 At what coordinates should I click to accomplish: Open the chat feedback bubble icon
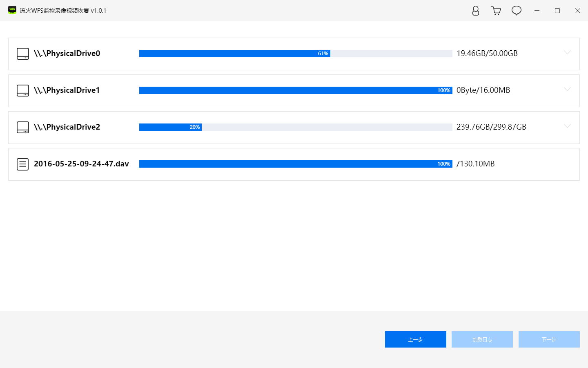click(517, 11)
